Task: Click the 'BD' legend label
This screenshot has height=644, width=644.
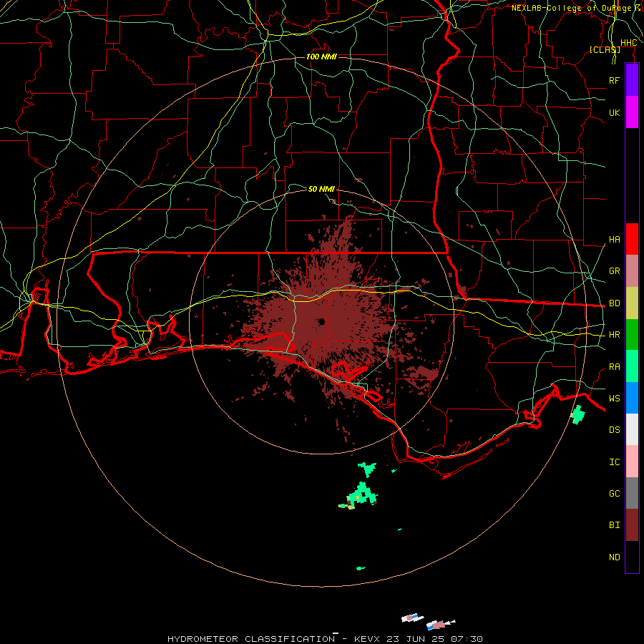Action: click(x=614, y=303)
